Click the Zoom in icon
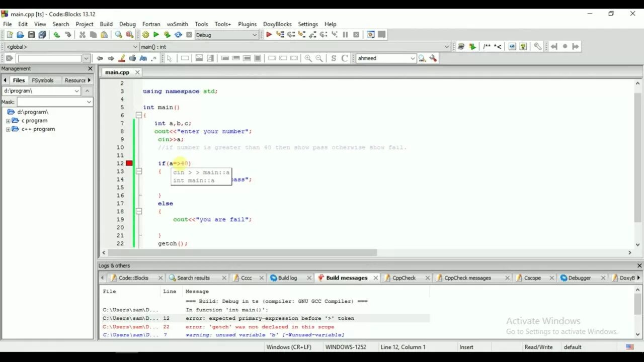The image size is (644, 362). point(308,58)
